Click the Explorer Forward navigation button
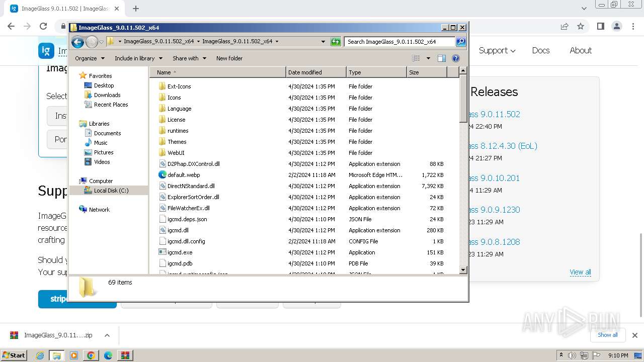 (x=92, y=42)
